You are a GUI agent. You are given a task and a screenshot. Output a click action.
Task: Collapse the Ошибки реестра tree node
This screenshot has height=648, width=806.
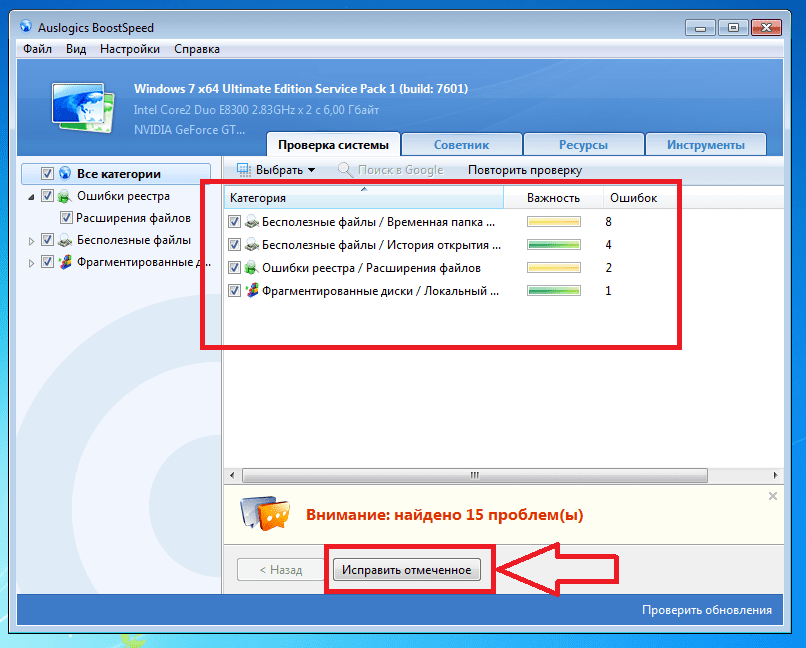(31, 197)
